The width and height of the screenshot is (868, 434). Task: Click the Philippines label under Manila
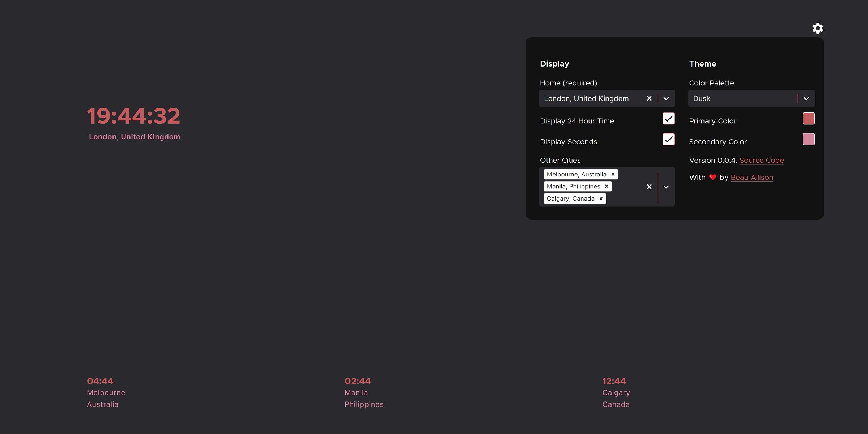click(x=364, y=404)
